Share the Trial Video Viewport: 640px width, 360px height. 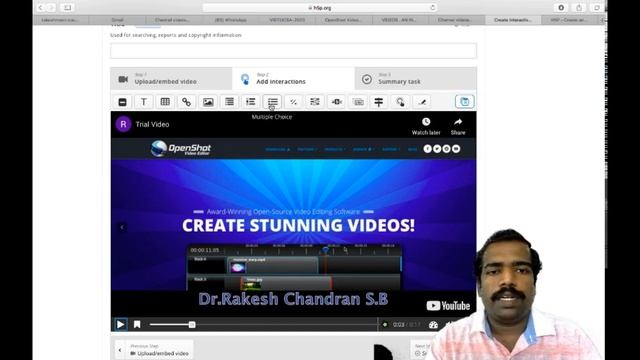458,126
